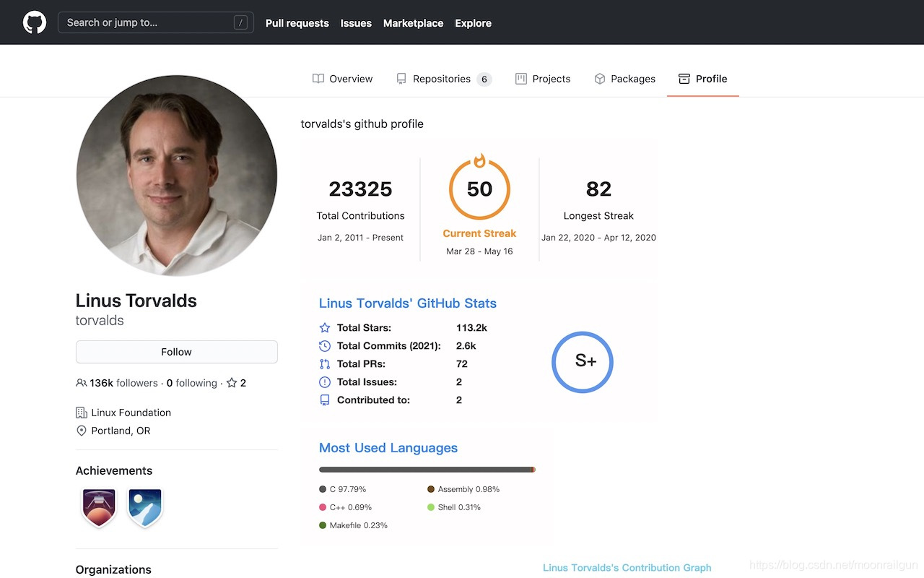The image size is (924, 578).
Task: Open Explore in top navigation
Action: click(474, 23)
